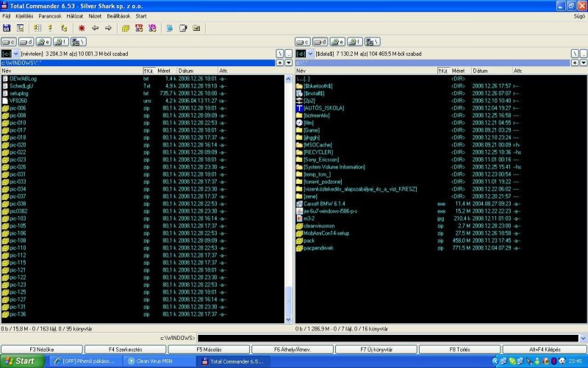588x368 pixels.
Task: Select CD drive e in right panel
Action: coord(337,42)
